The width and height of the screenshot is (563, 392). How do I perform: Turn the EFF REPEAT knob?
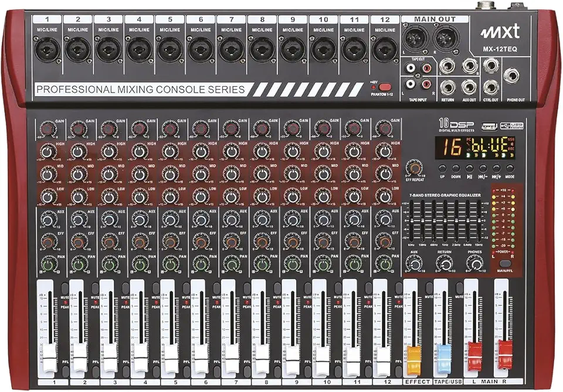pyautogui.click(x=414, y=167)
